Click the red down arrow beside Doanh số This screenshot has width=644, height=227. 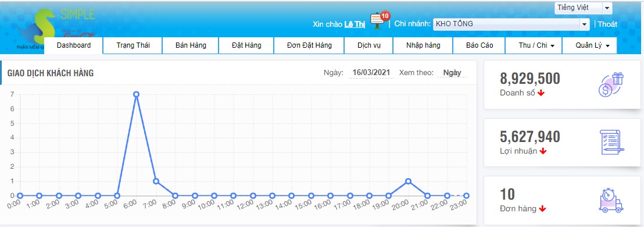pyautogui.click(x=541, y=93)
